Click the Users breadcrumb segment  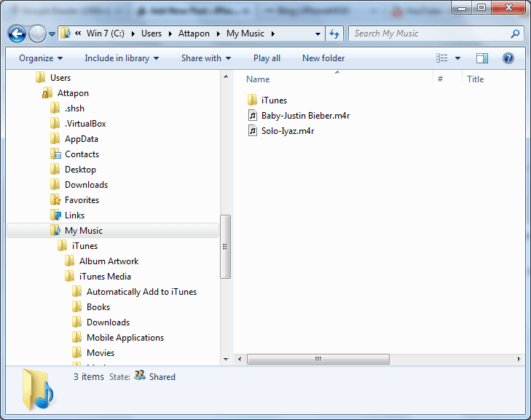click(152, 33)
